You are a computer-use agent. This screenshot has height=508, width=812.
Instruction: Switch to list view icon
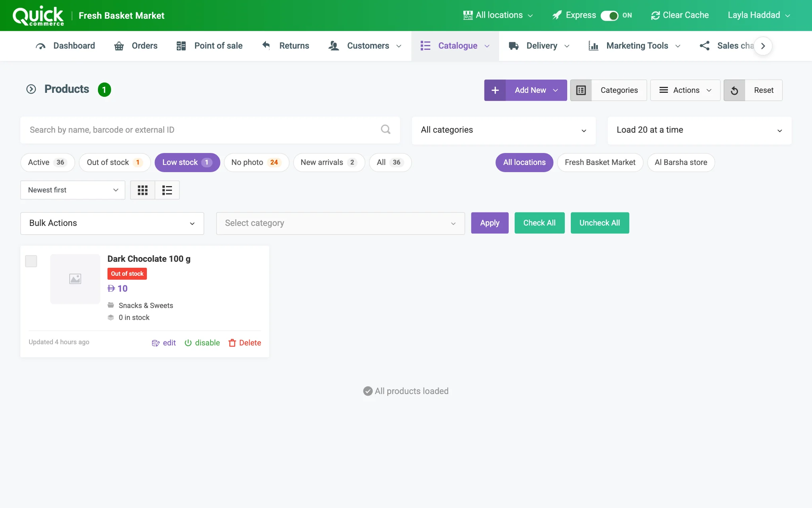point(167,190)
